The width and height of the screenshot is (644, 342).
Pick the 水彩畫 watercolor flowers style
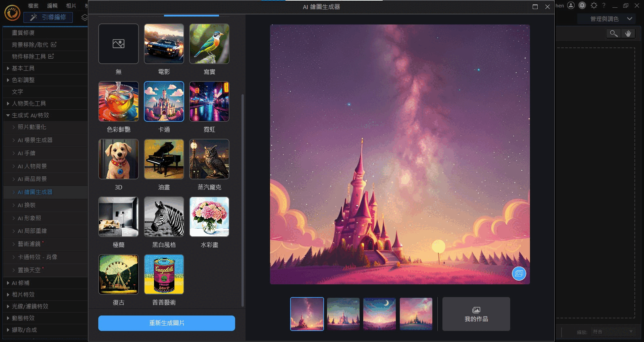[x=209, y=217]
